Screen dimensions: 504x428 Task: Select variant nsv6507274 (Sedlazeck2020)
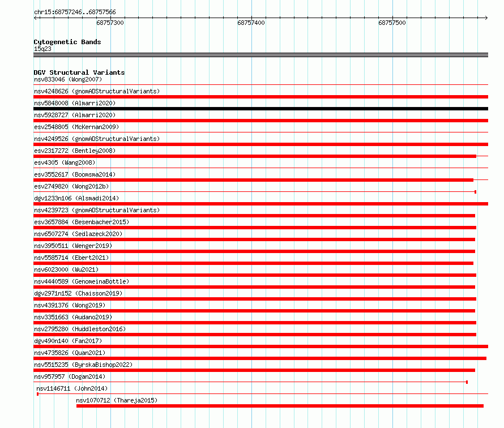78,234
